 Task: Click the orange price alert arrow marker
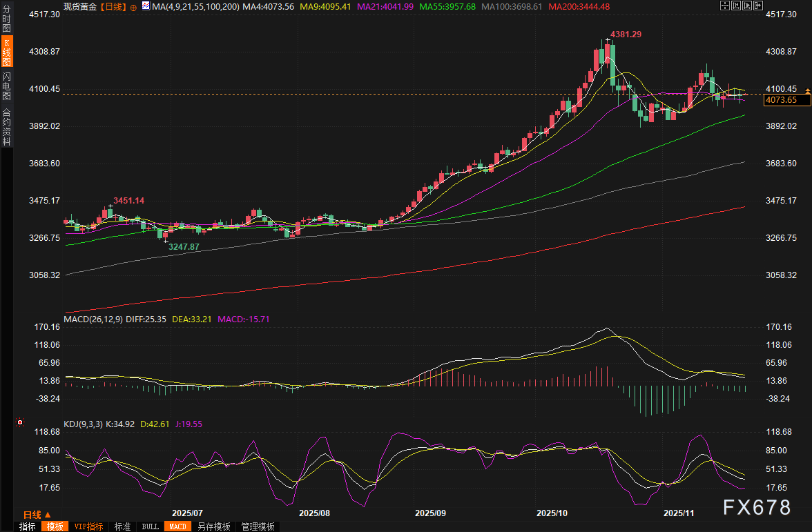(807, 92)
